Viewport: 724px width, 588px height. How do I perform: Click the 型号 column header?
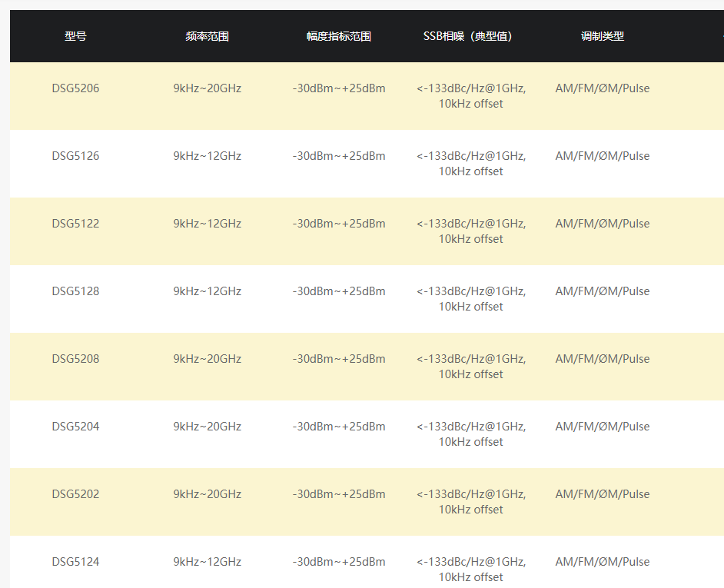[75, 36]
